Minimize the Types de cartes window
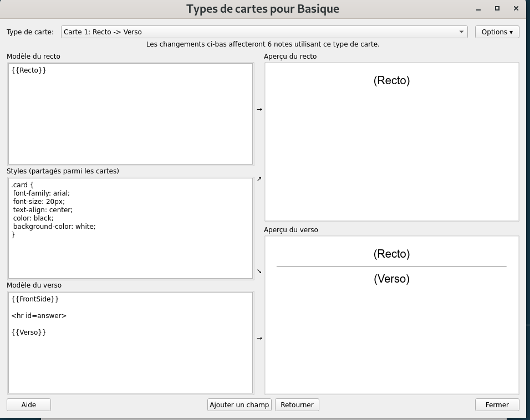 (x=478, y=8)
